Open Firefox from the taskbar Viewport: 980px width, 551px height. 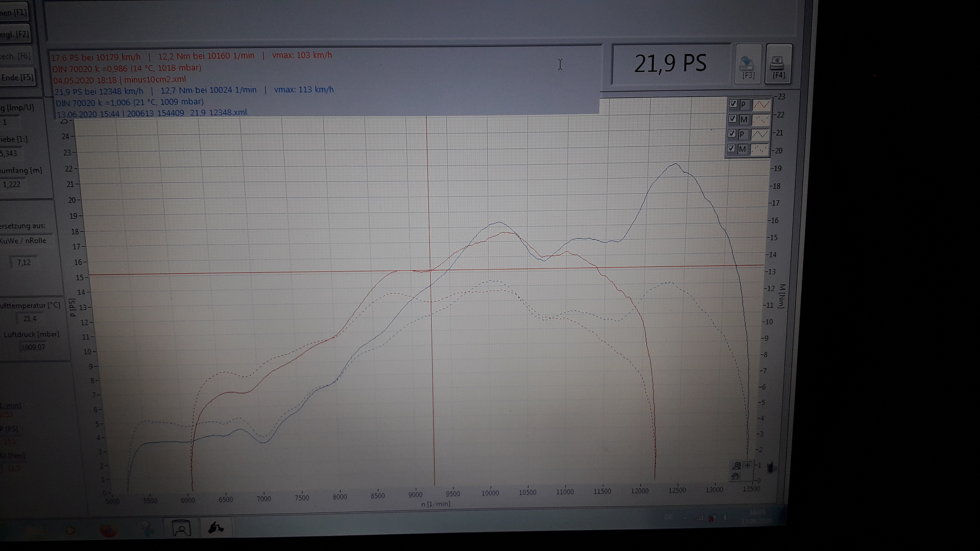tap(108, 529)
